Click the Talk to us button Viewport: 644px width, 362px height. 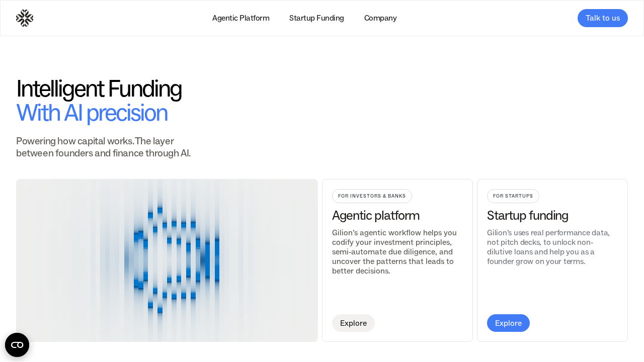tap(602, 18)
